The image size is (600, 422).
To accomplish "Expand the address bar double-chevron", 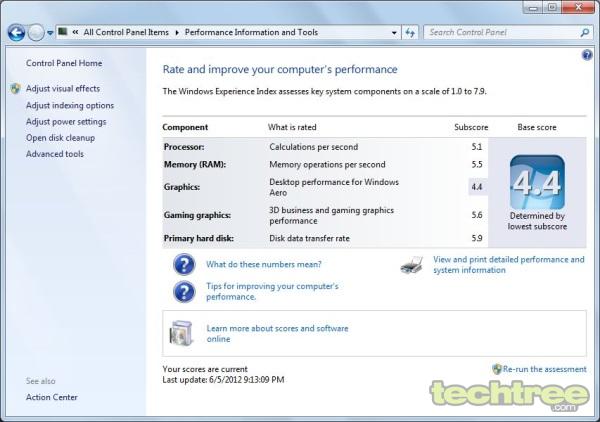I will (75, 32).
